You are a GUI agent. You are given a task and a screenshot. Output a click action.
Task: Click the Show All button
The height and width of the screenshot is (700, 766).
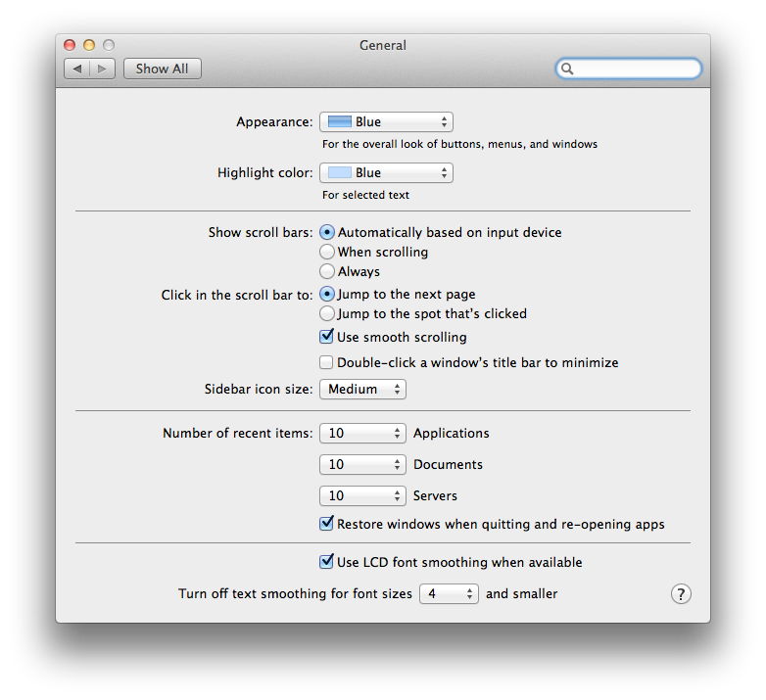pos(163,69)
